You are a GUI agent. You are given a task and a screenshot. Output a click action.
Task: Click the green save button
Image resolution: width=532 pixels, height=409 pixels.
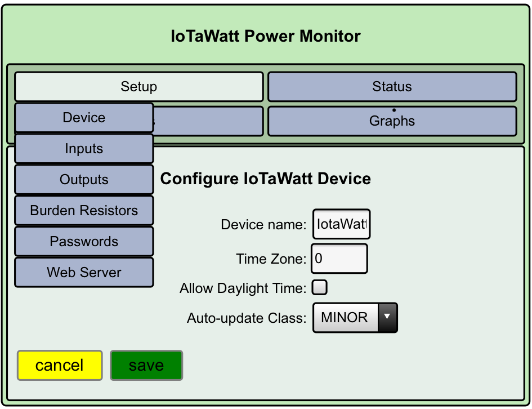(146, 365)
